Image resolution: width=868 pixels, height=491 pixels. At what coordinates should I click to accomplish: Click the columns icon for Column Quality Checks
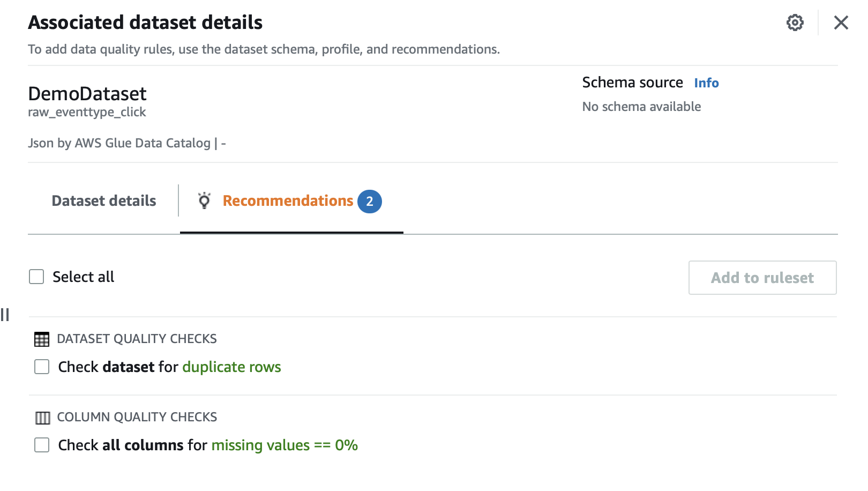tap(42, 418)
